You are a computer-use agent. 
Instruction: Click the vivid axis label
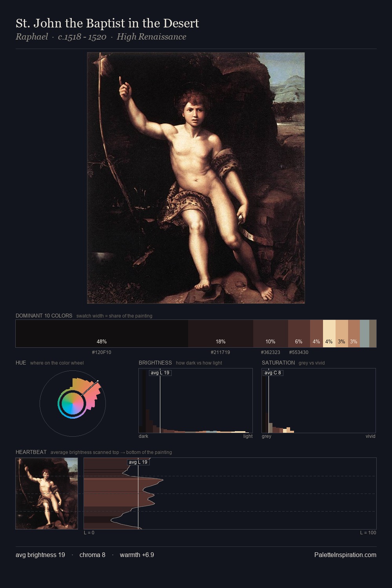tap(370, 436)
